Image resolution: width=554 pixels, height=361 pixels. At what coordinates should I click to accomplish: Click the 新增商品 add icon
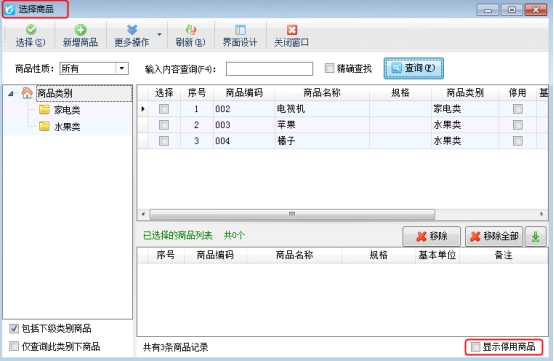coord(80,30)
